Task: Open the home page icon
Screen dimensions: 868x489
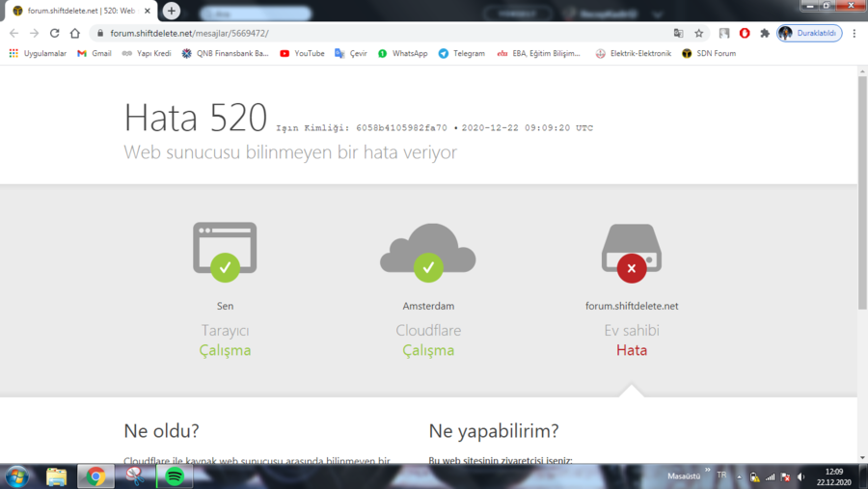Action: 74,33
